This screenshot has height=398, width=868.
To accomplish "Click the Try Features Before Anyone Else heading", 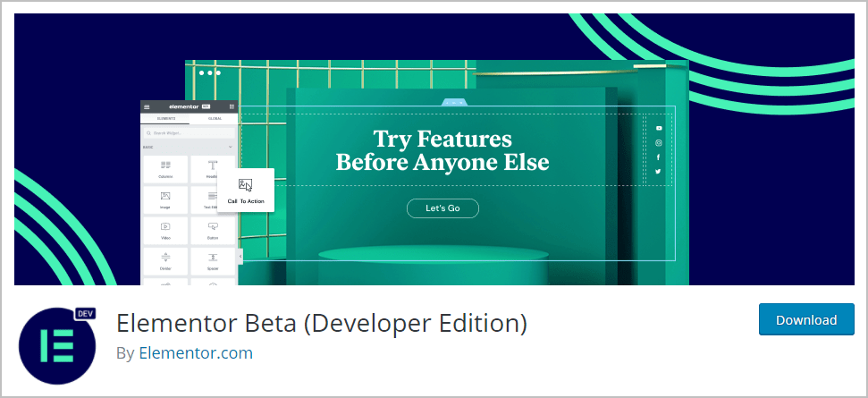I will coord(442,150).
